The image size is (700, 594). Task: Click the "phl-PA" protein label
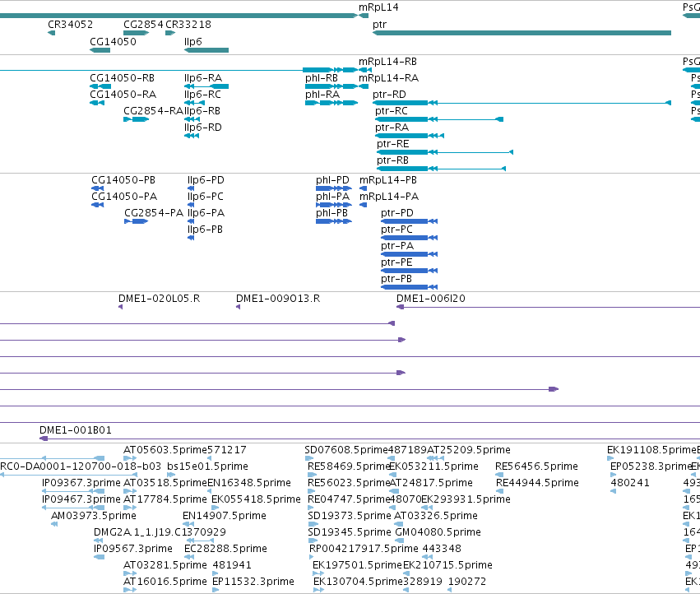click(332, 197)
